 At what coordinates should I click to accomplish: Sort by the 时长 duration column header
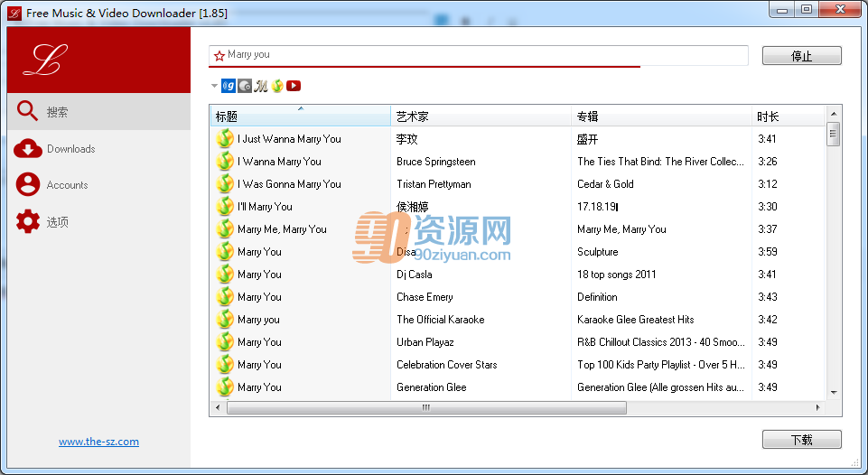tap(788, 116)
